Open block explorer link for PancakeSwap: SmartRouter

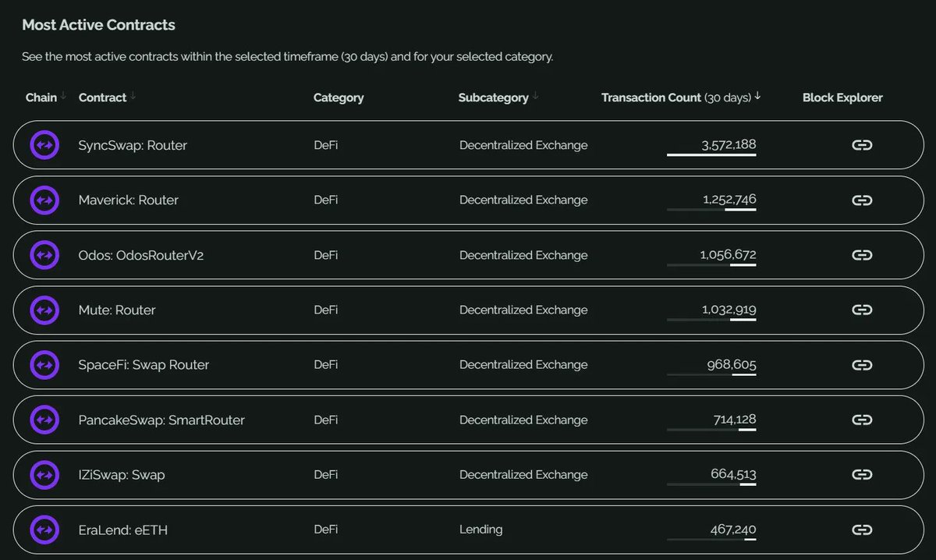click(x=861, y=420)
